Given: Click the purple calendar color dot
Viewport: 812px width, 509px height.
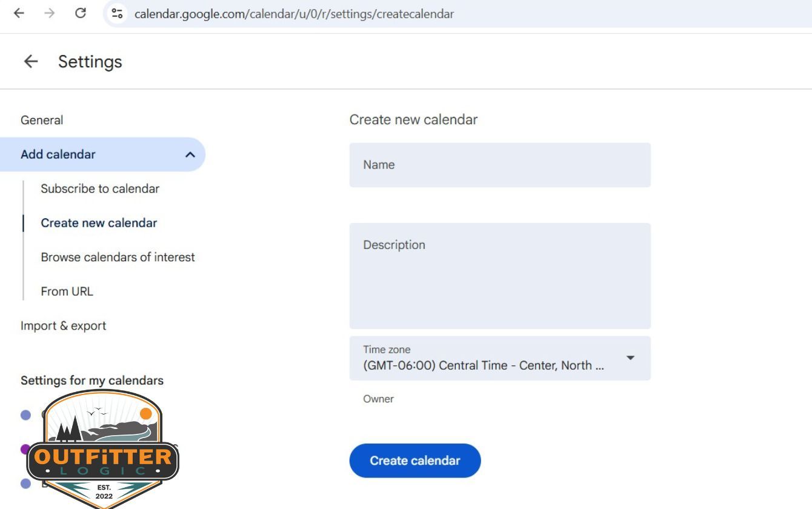Looking at the screenshot, I should [x=25, y=448].
